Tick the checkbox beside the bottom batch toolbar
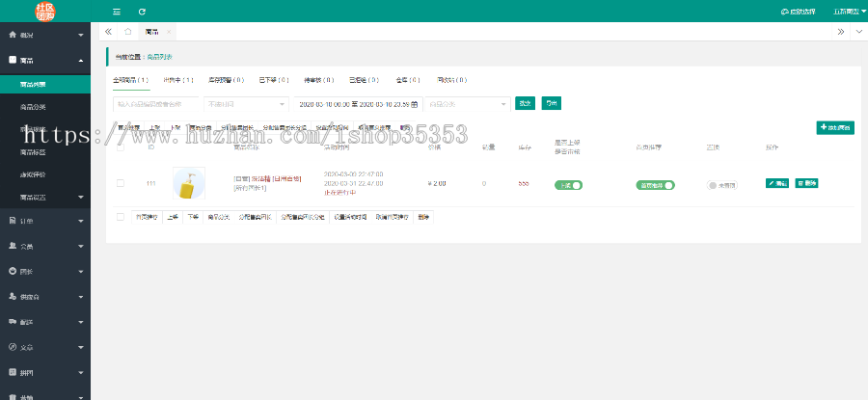This screenshot has width=868, height=400. (121, 217)
